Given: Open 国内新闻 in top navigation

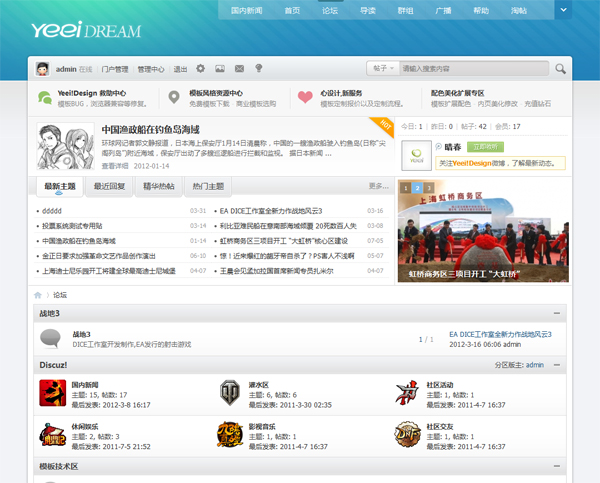Looking at the screenshot, I should pos(246,11).
